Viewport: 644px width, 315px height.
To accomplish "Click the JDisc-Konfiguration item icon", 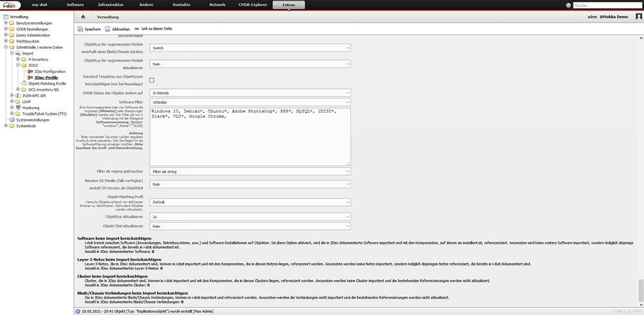I will [x=30, y=72].
